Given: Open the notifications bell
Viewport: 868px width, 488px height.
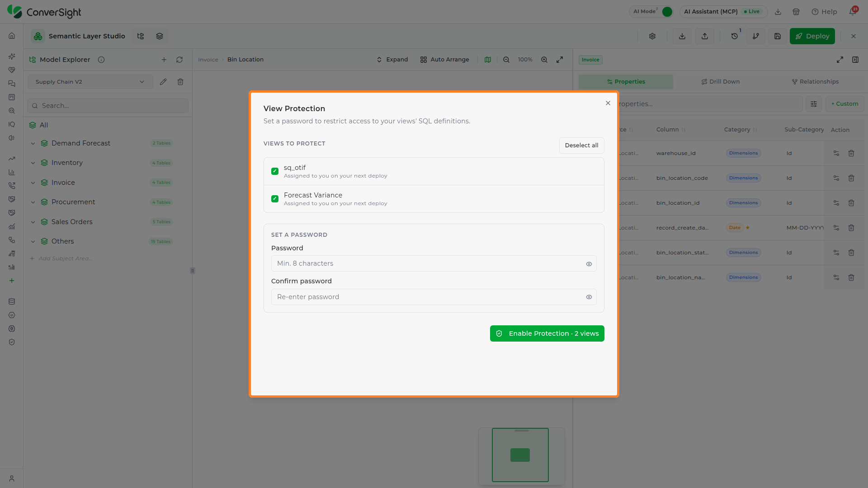Looking at the screenshot, I should point(853,12).
